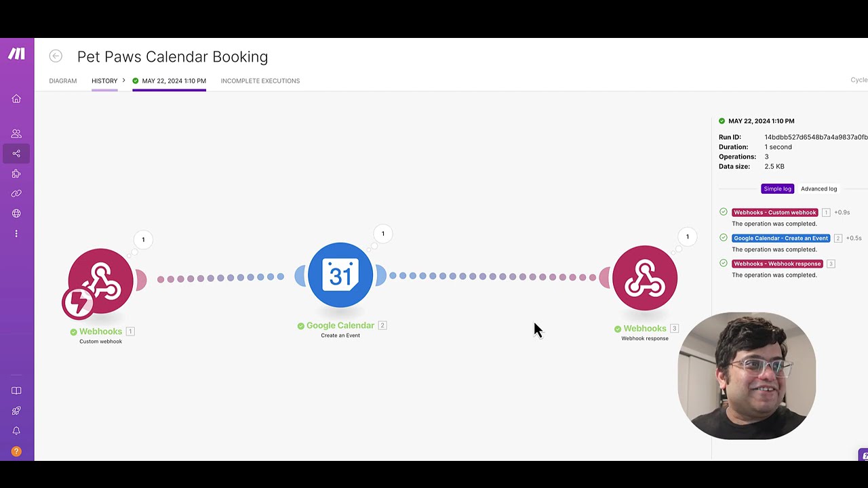
Task: Click the green check next to Webhooks - Custom webhook log
Action: click(724, 212)
